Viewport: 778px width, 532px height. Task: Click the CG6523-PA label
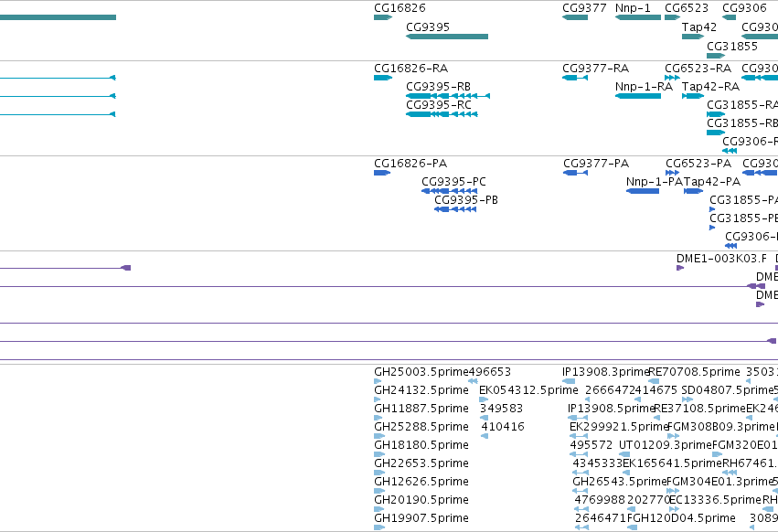pos(698,164)
